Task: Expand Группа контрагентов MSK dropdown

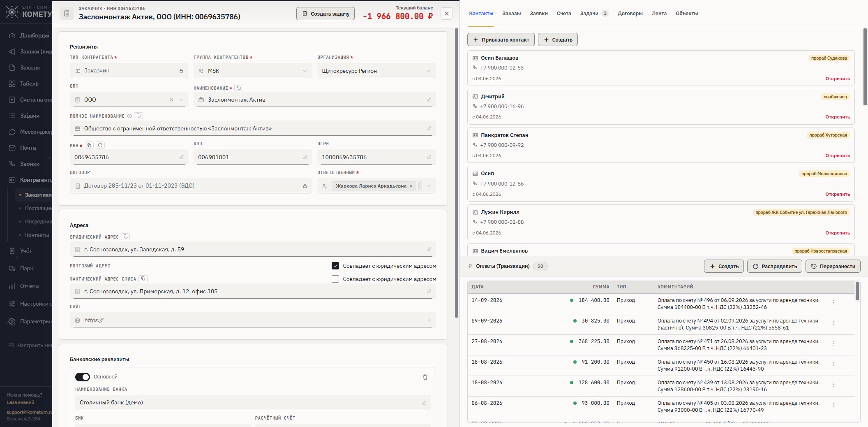Action: pyautogui.click(x=305, y=71)
